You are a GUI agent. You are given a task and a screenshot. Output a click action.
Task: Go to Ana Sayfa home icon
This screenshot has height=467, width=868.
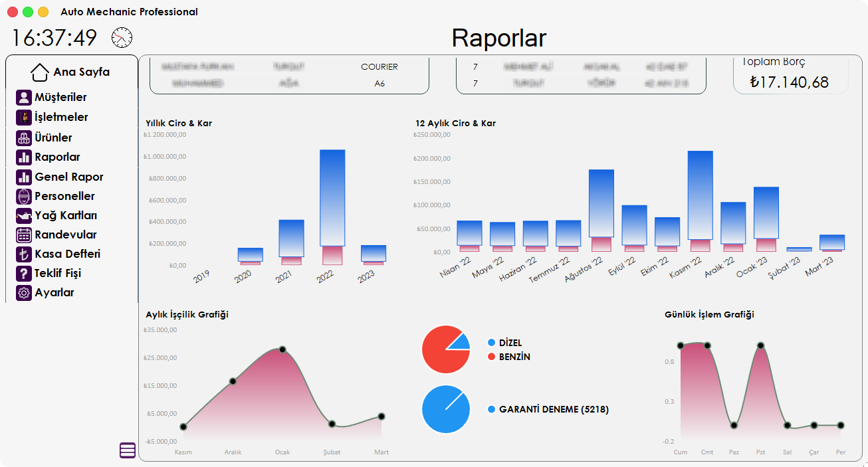pyautogui.click(x=40, y=72)
